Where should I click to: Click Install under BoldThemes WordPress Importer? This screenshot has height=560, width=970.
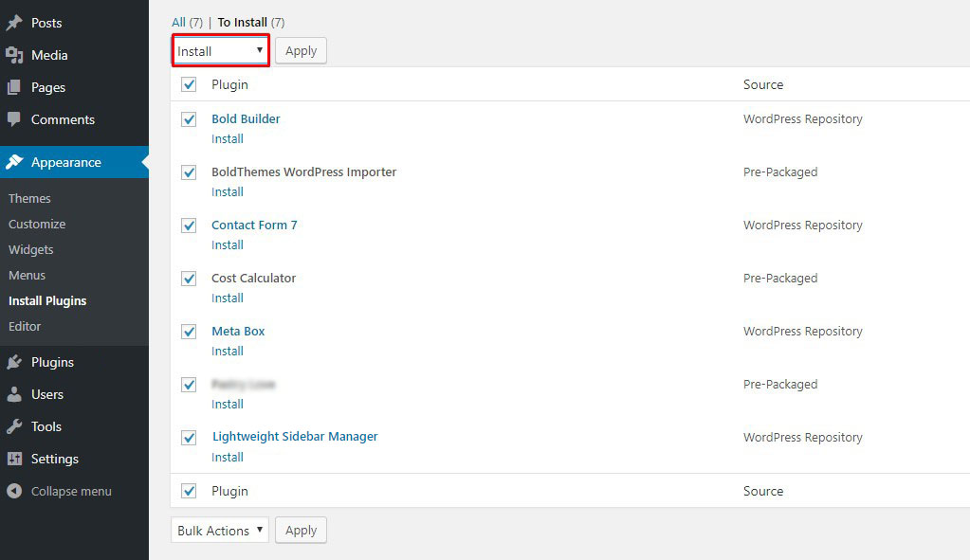pos(228,192)
